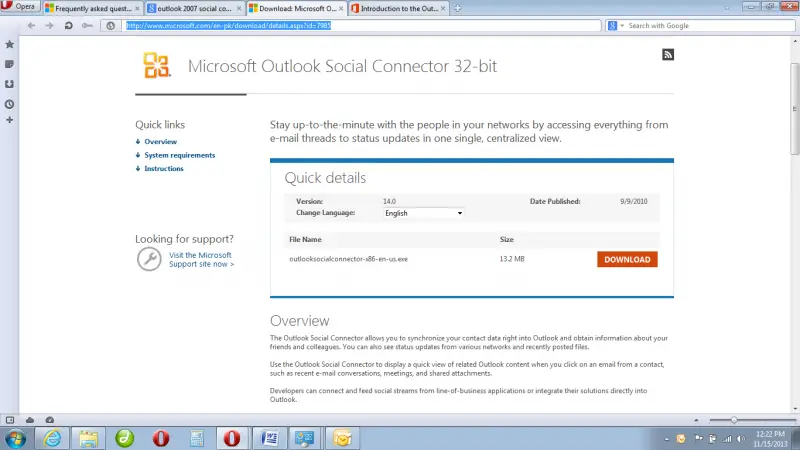Open the volume speaker tray icon

tap(741, 439)
